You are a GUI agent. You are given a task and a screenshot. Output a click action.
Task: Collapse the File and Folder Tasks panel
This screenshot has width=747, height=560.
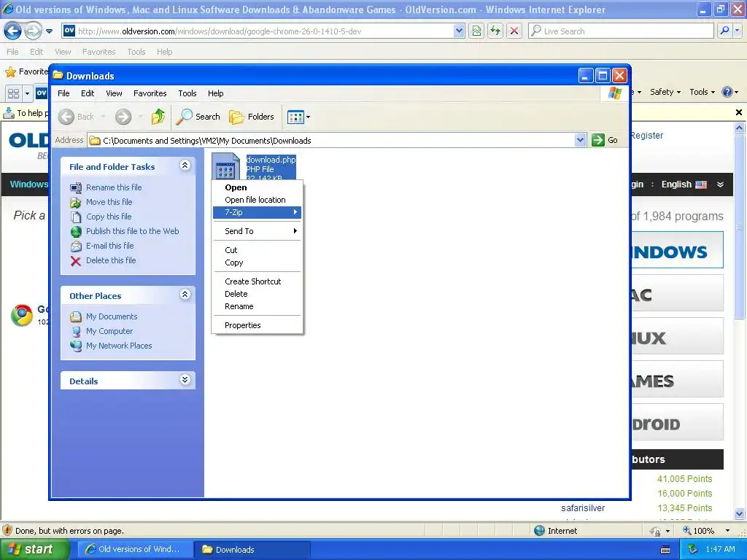point(185,166)
